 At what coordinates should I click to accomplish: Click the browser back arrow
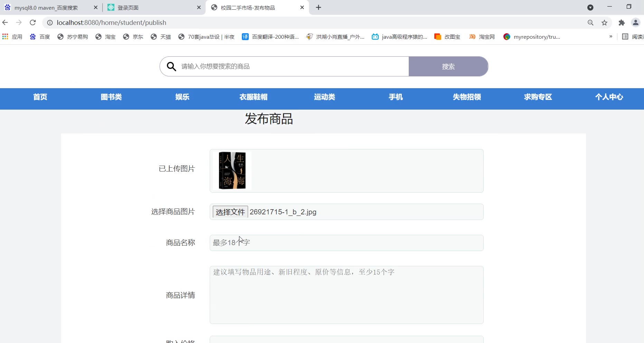pos(5,22)
